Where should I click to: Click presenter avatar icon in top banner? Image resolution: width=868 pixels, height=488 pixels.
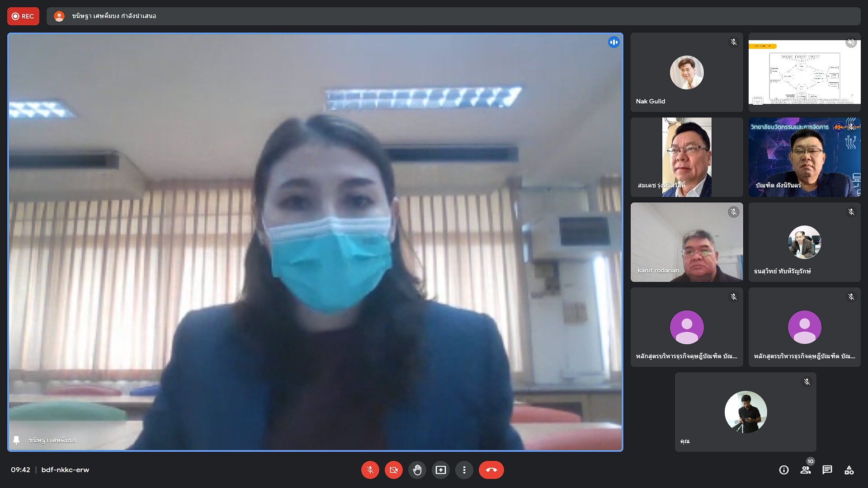click(59, 16)
